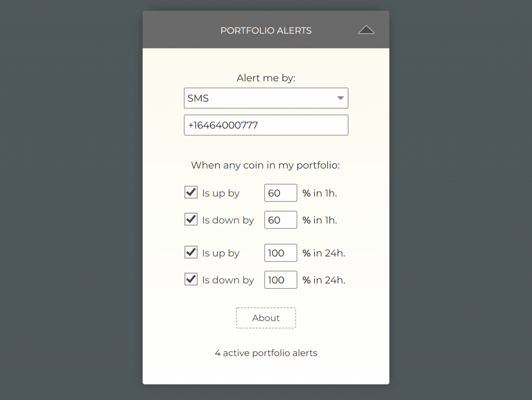
Task: Uncheck the 'Is down by' 1h checkbox
Action: coord(191,220)
